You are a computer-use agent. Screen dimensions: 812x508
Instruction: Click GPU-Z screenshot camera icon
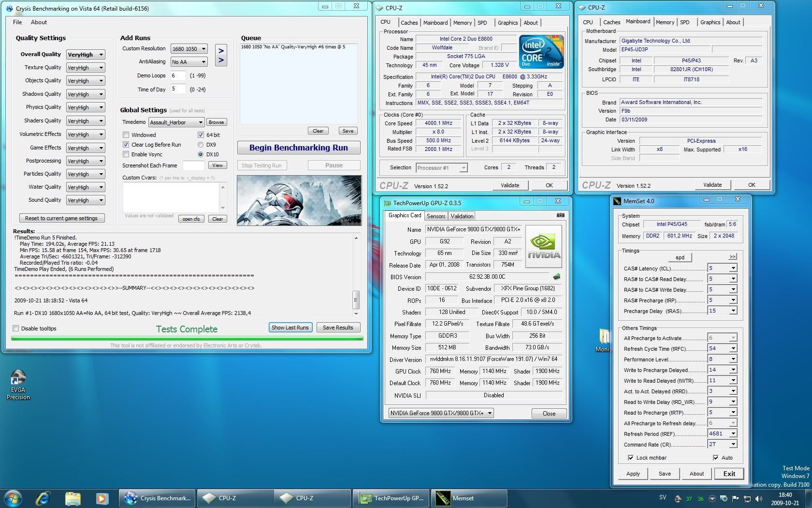point(560,215)
